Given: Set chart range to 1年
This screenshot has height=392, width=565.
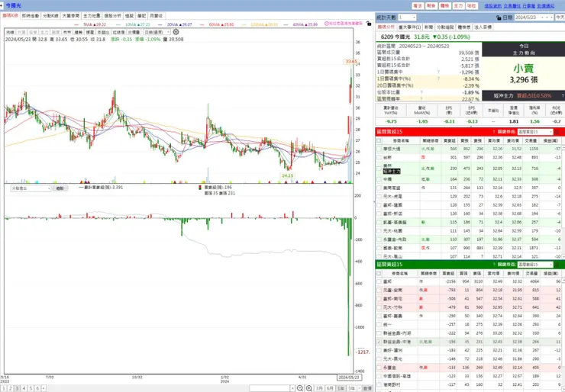Looking at the screenshot, I should coord(341,388).
